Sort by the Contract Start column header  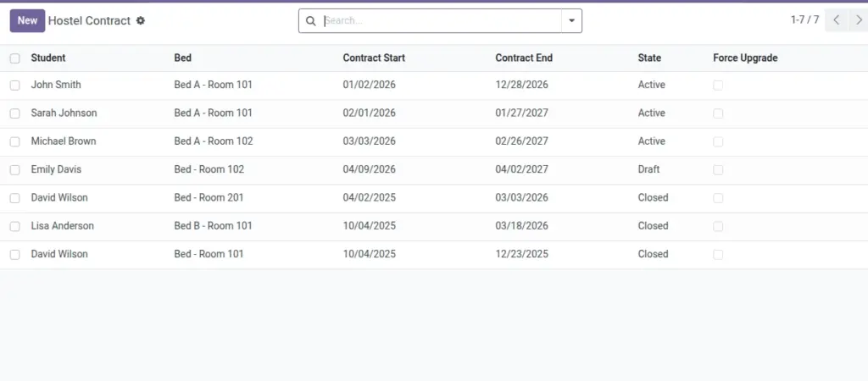click(x=374, y=58)
